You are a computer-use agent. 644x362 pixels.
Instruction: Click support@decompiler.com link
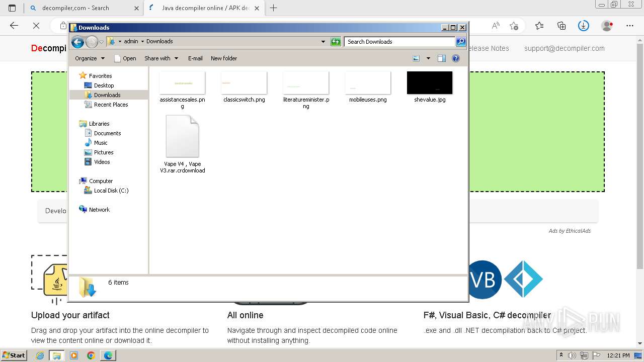565,48
